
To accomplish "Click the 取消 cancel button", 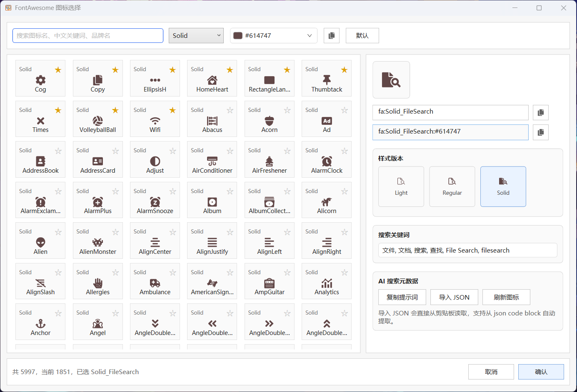I will (x=491, y=372).
